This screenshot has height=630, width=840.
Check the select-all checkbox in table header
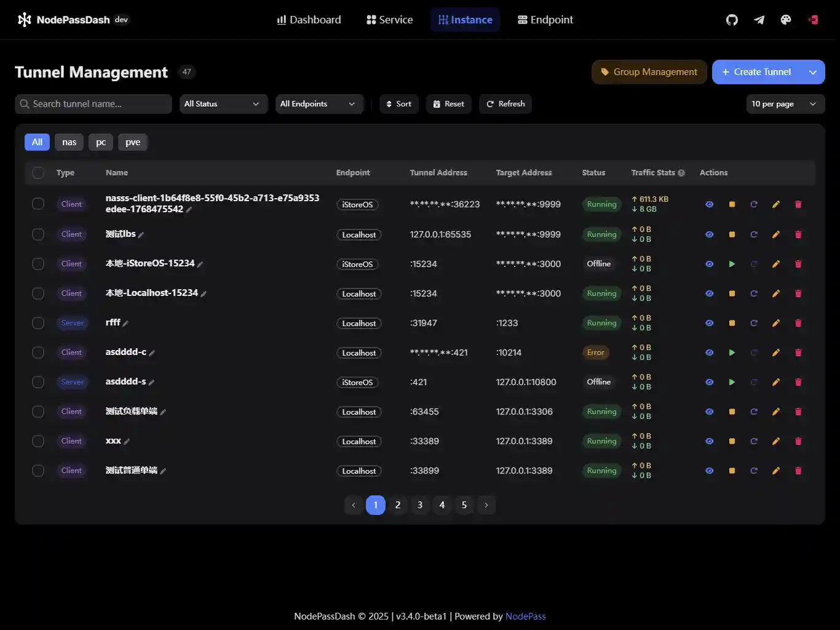[x=38, y=173]
